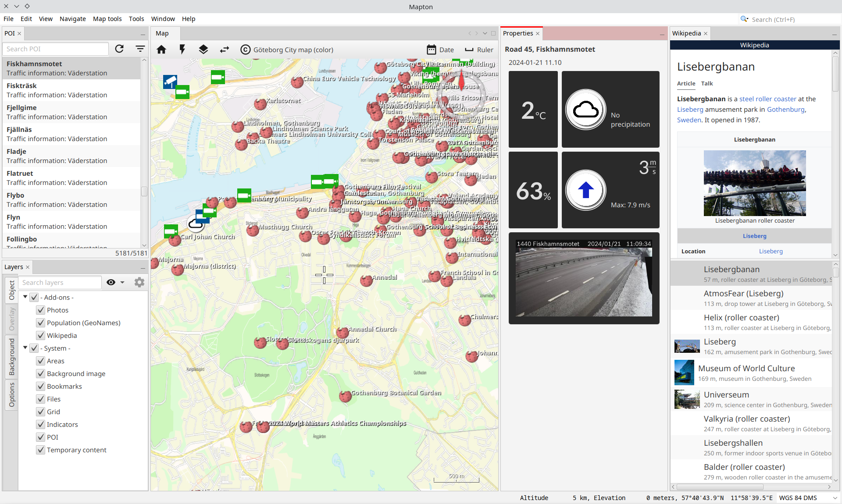Follow the steel roller coaster link
The image size is (842, 504).
click(767, 99)
